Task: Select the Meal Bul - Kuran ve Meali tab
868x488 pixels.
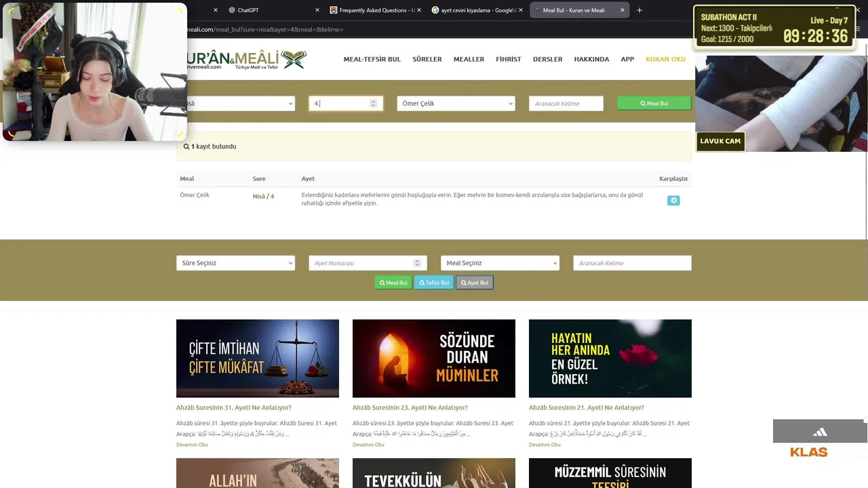Action: 574,10
